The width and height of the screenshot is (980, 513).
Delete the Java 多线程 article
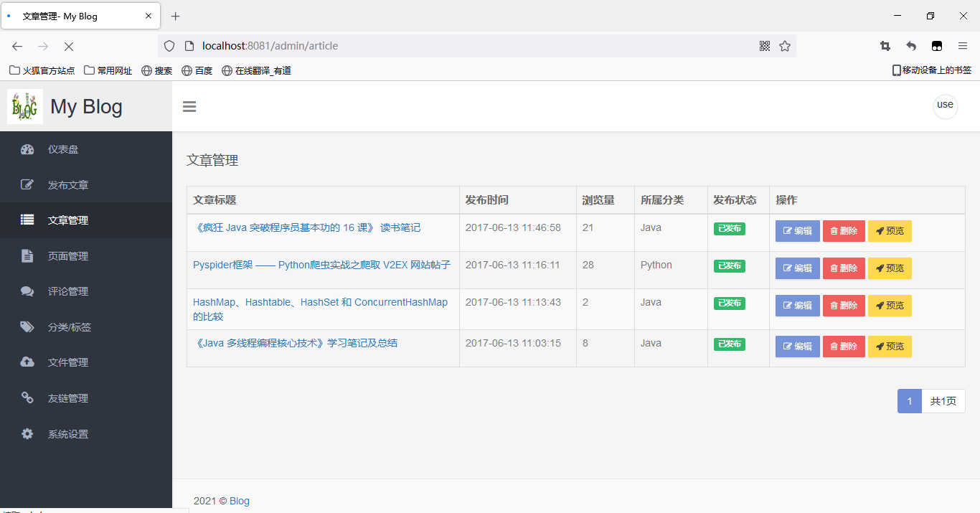point(844,347)
